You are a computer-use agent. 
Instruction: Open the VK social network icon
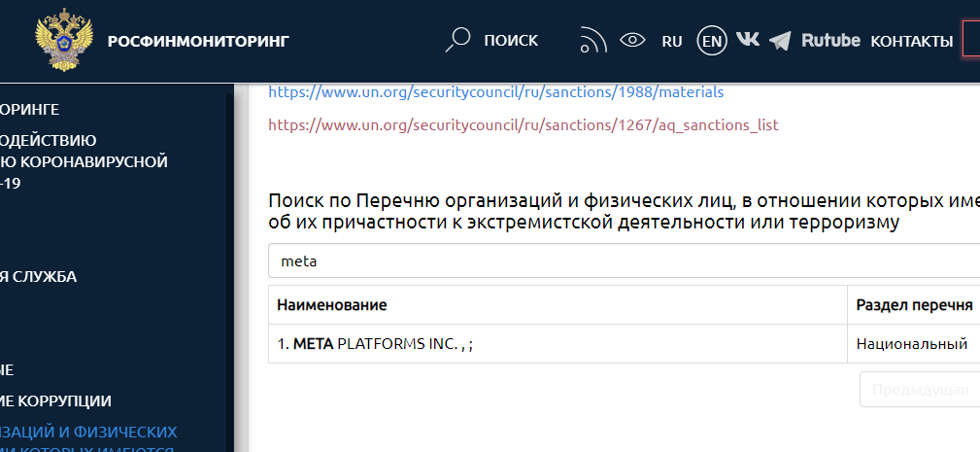(x=748, y=40)
